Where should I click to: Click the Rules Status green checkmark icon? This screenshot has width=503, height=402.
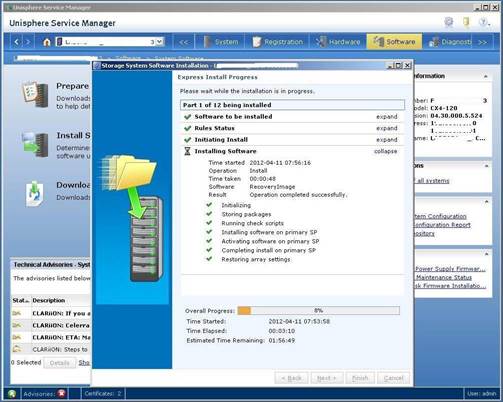(188, 128)
